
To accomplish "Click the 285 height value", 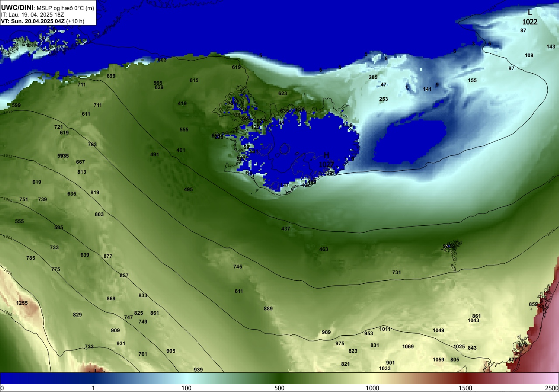I will coord(373,77).
